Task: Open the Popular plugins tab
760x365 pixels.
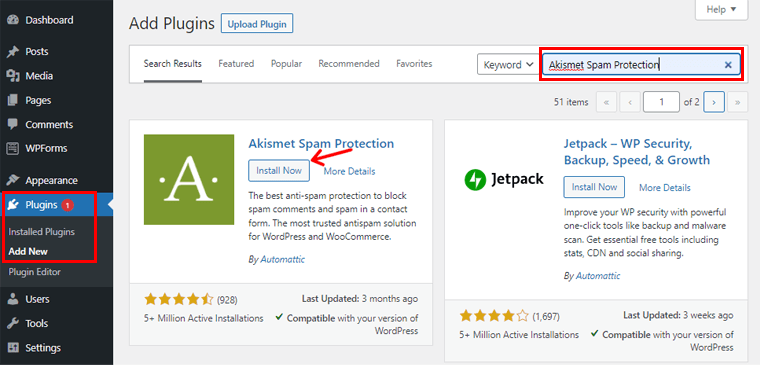Action: tap(286, 63)
